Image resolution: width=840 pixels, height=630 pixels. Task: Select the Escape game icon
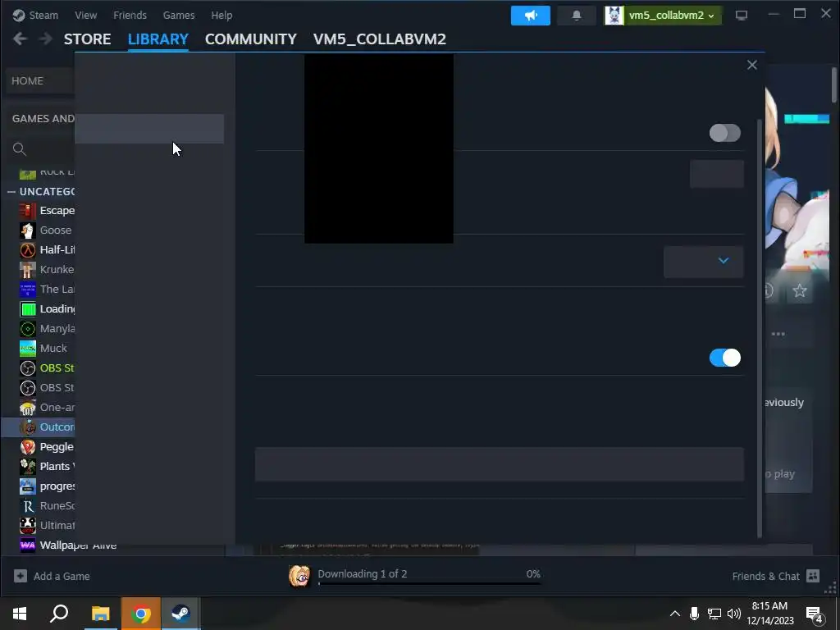[28, 211]
